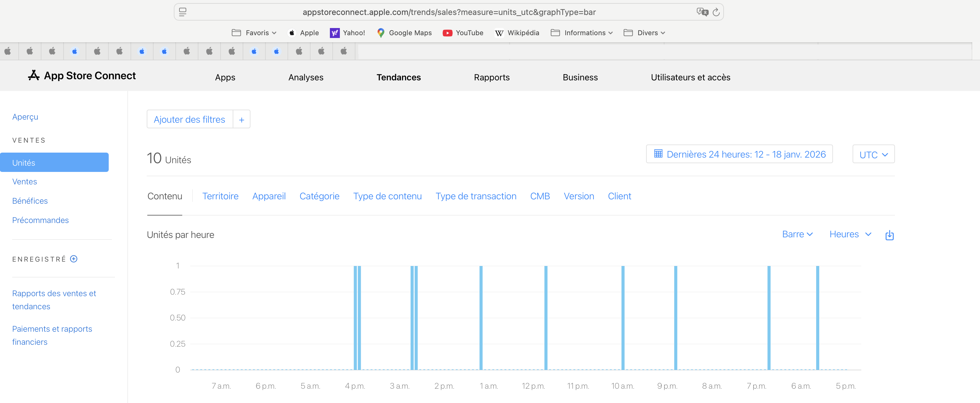
Task: Click the translate page icon in address bar
Action: (x=702, y=12)
